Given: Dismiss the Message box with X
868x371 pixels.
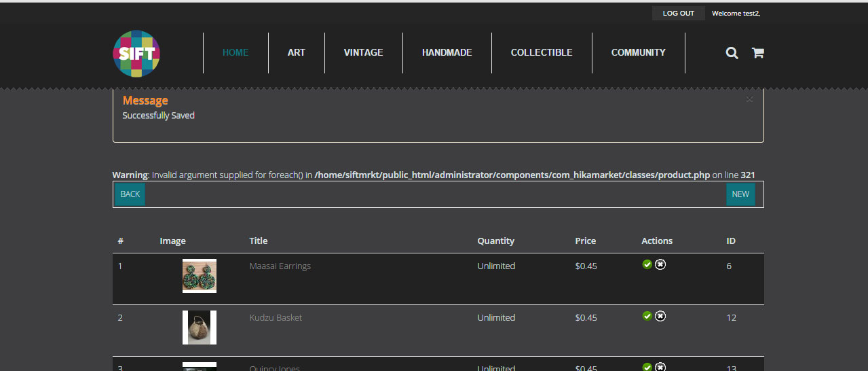Looking at the screenshot, I should tap(749, 100).
